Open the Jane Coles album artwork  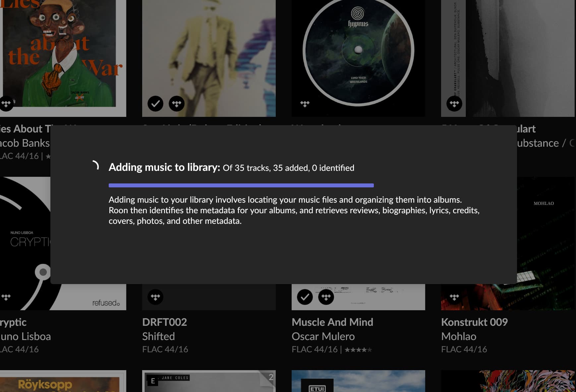[209, 381]
